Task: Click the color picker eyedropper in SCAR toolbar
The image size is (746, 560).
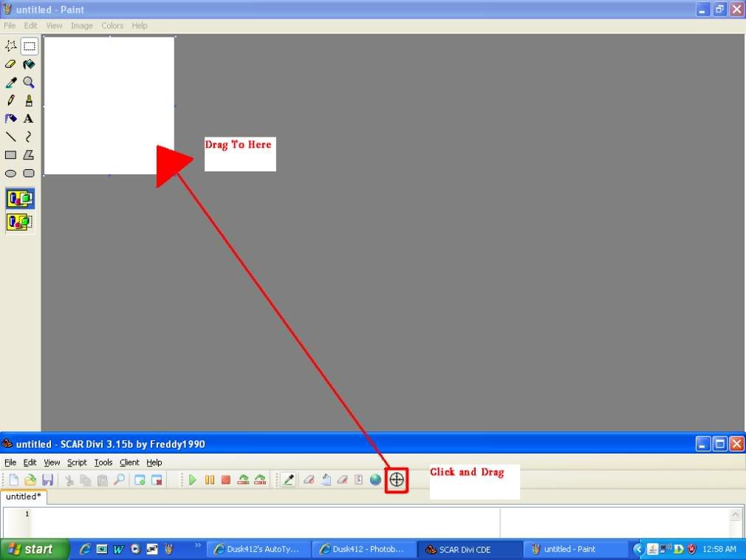Action: [289, 480]
